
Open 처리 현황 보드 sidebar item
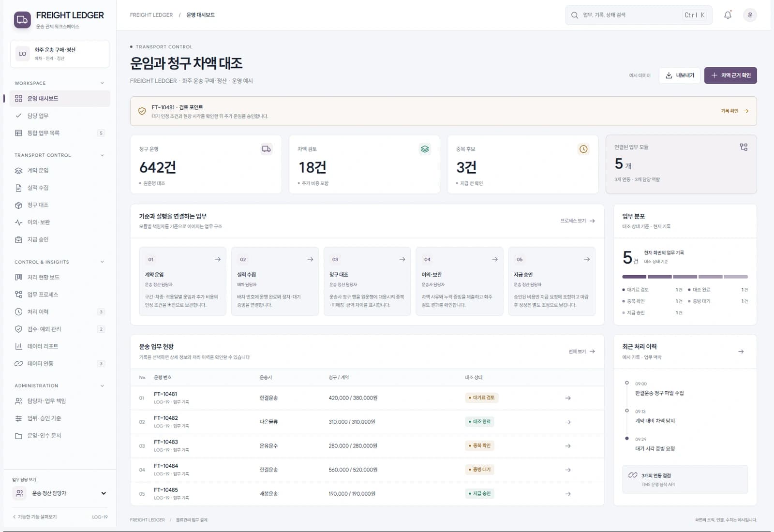pyautogui.click(x=60, y=277)
